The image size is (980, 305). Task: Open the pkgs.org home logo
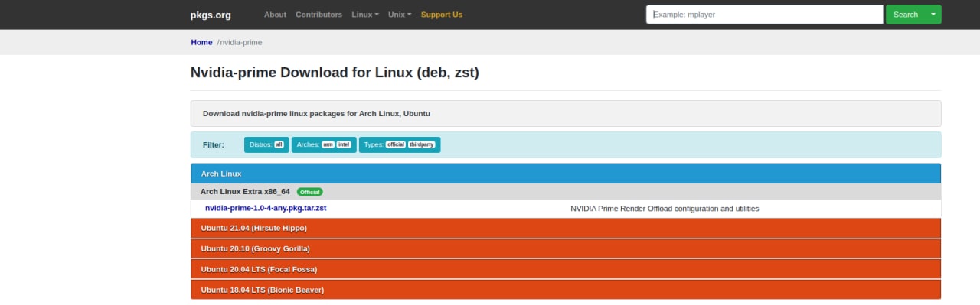click(211, 15)
